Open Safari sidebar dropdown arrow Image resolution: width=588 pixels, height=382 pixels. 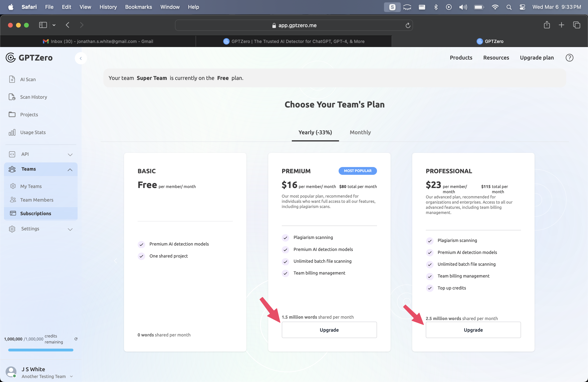[x=54, y=25]
